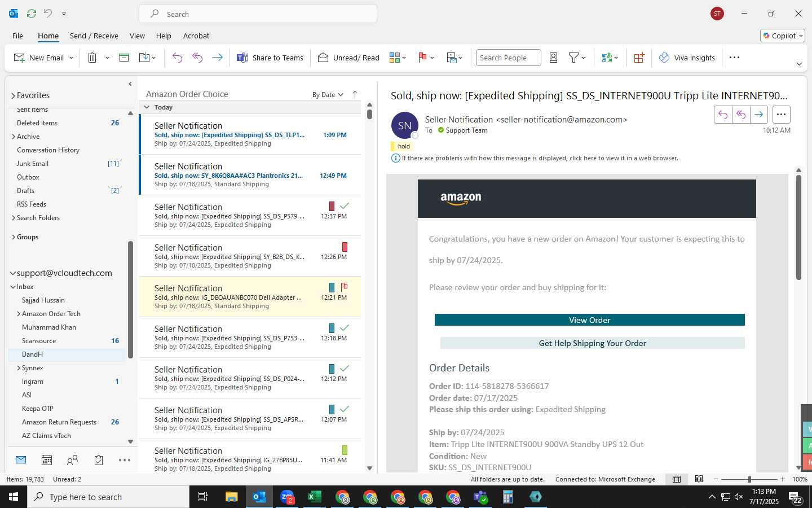Screen dimensions: 812x508
Task: Open the Send / Receive tab
Action: 94,36
